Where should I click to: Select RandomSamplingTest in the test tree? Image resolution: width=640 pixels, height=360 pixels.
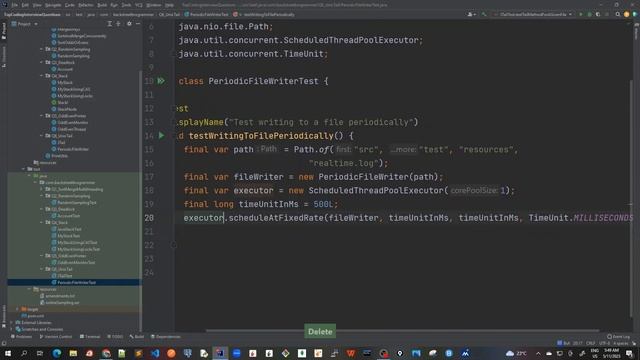tap(74, 202)
